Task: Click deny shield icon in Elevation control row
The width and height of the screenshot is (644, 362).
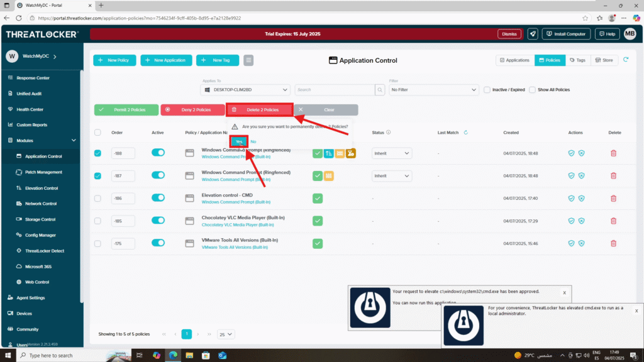Action: point(582,198)
